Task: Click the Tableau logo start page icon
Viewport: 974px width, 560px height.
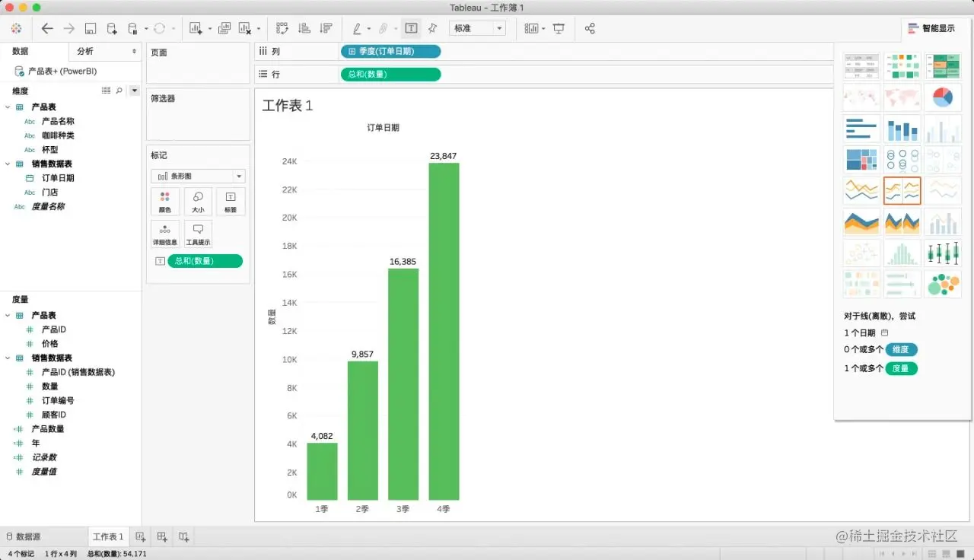Action: click(17, 28)
